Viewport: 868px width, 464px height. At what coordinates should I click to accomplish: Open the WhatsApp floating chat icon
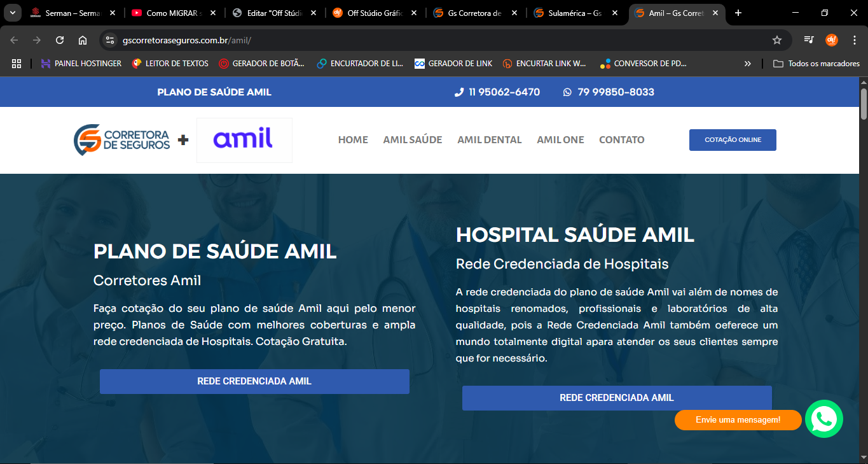tap(823, 419)
